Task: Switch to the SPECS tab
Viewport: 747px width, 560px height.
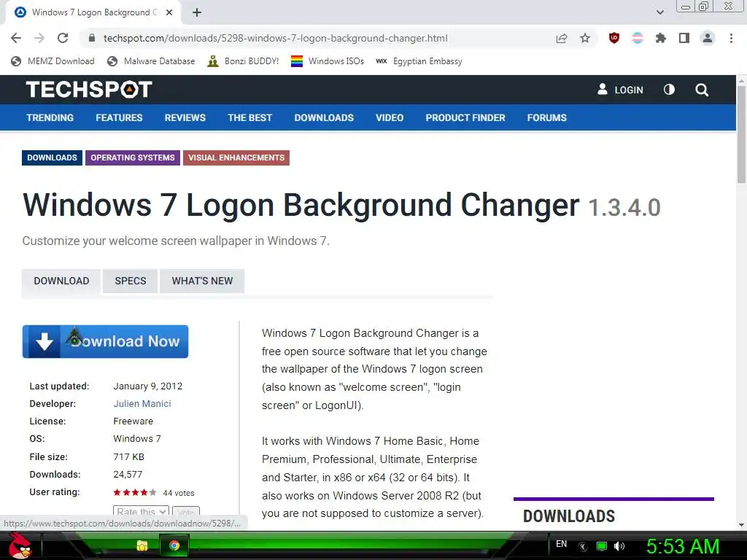Action: click(x=130, y=281)
